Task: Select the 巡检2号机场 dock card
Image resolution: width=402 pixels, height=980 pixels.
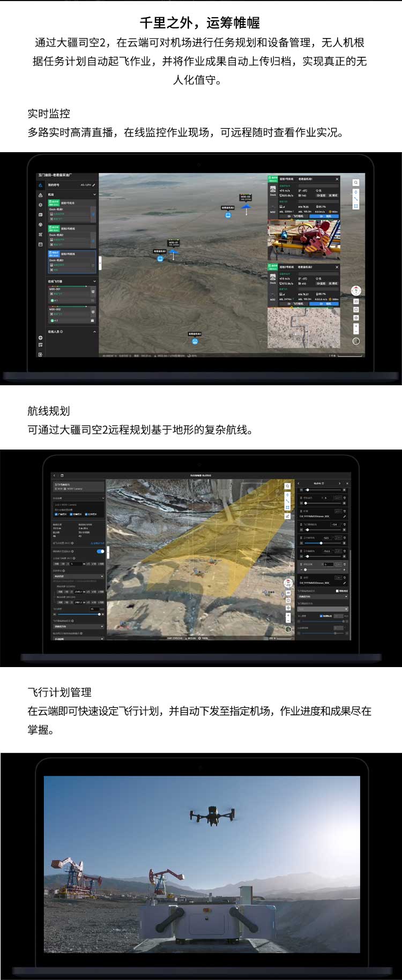Action: pyautogui.click(x=72, y=236)
